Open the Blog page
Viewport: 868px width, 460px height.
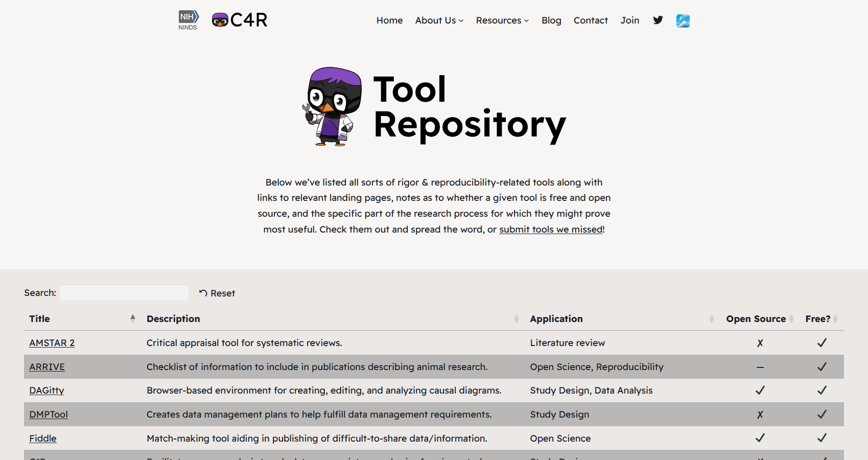click(x=551, y=20)
